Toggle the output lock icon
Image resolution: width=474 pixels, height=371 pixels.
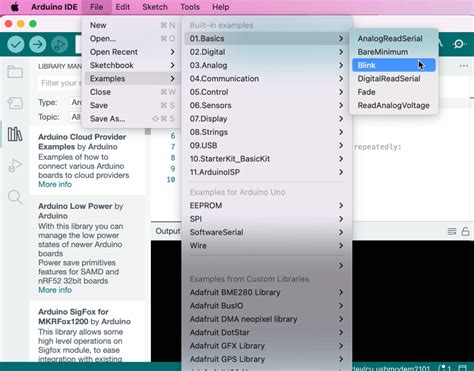click(465, 231)
